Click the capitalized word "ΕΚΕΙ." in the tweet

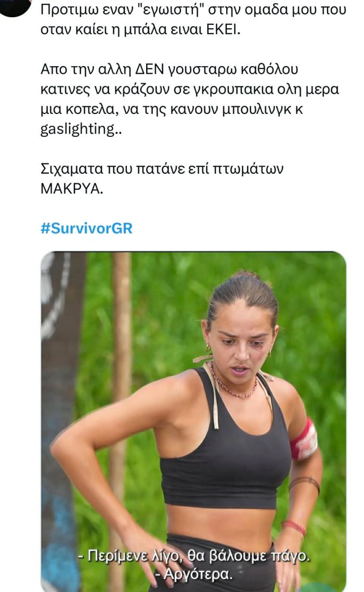pyautogui.click(x=223, y=30)
